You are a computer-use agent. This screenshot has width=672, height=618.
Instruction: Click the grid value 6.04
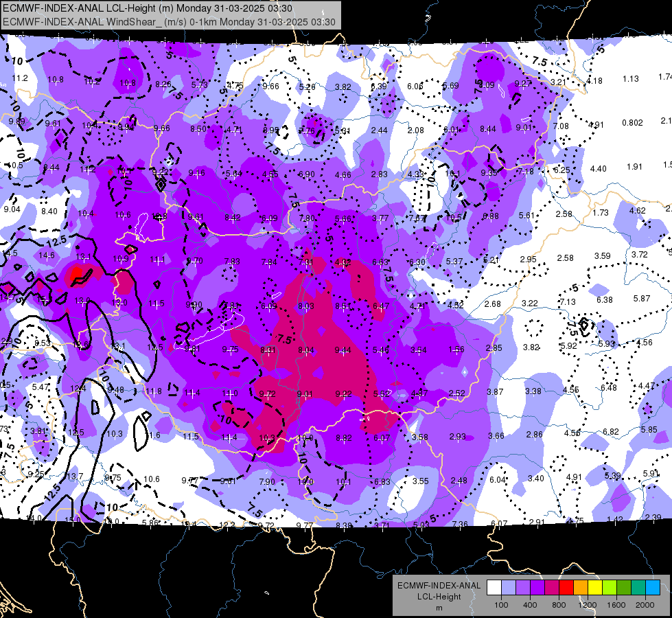coord(498,479)
